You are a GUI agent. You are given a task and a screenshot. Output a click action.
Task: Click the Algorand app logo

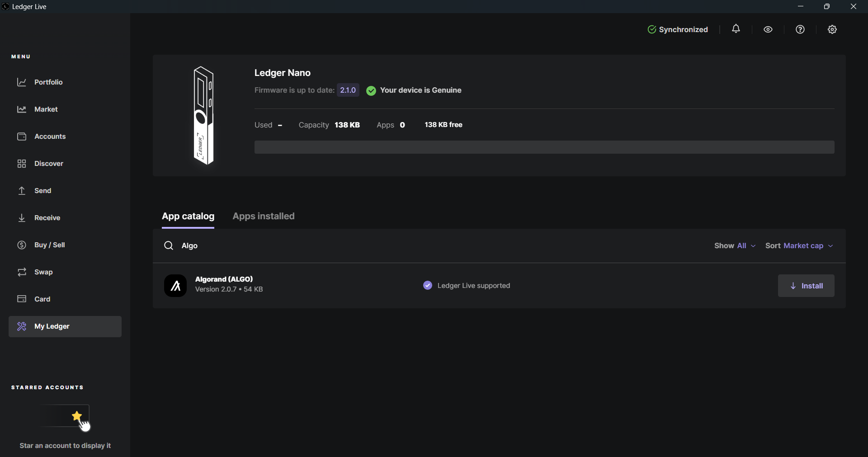[175, 286]
